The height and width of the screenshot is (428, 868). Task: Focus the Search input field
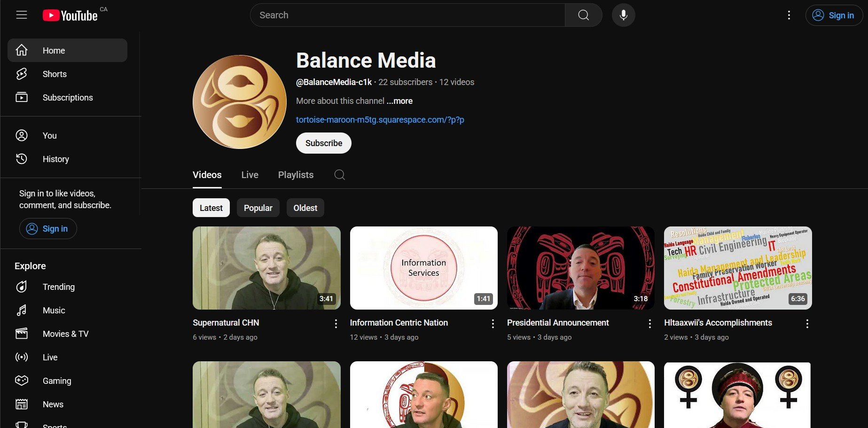tap(407, 15)
